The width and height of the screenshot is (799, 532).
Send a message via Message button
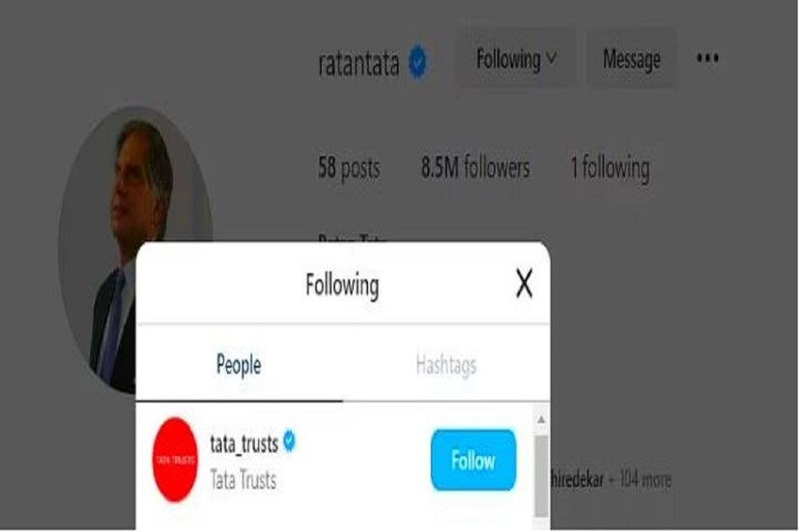click(x=632, y=59)
